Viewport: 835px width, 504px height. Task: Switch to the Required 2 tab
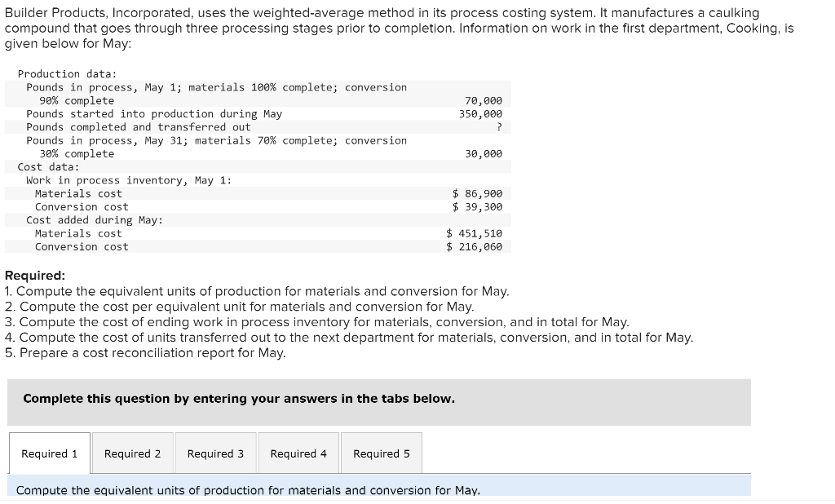133,453
